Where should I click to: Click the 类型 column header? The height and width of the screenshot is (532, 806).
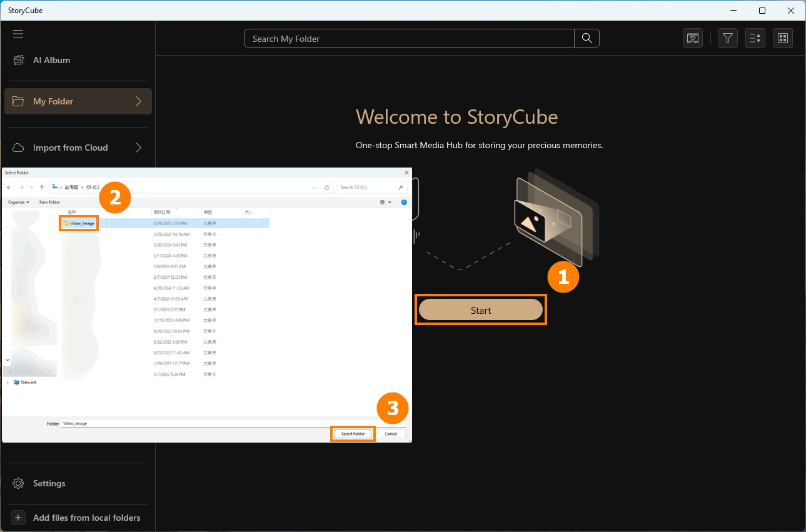point(222,213)
